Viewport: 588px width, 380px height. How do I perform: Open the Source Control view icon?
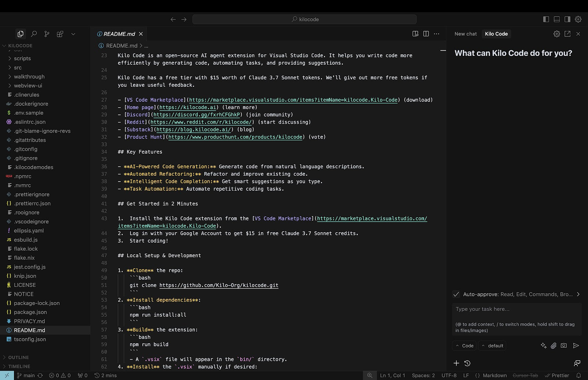[x=47, y=34]
